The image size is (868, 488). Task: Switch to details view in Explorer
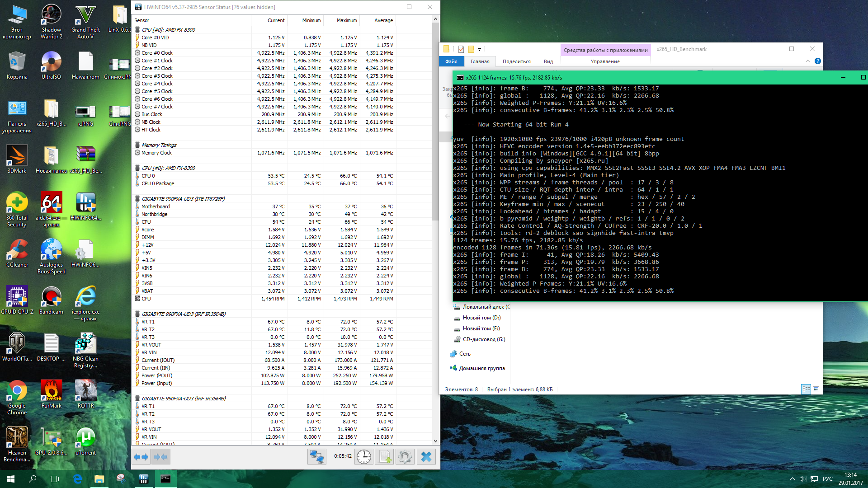coord(806,389)
